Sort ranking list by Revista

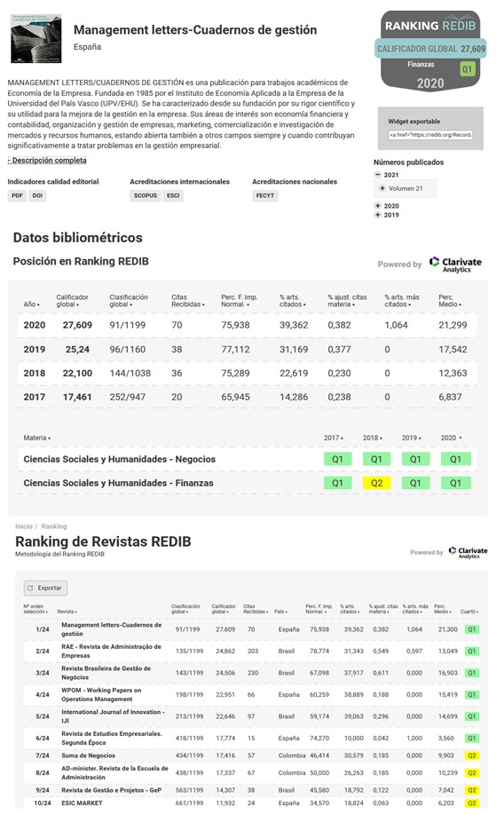coord(67,612)
